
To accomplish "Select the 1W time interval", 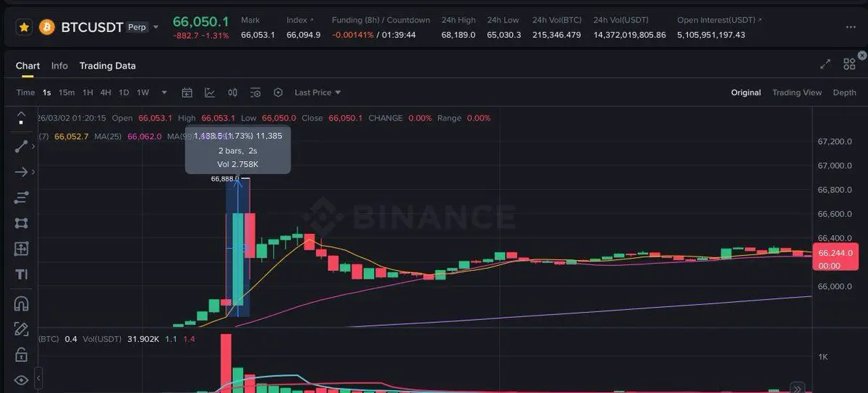I will [142, 92].
